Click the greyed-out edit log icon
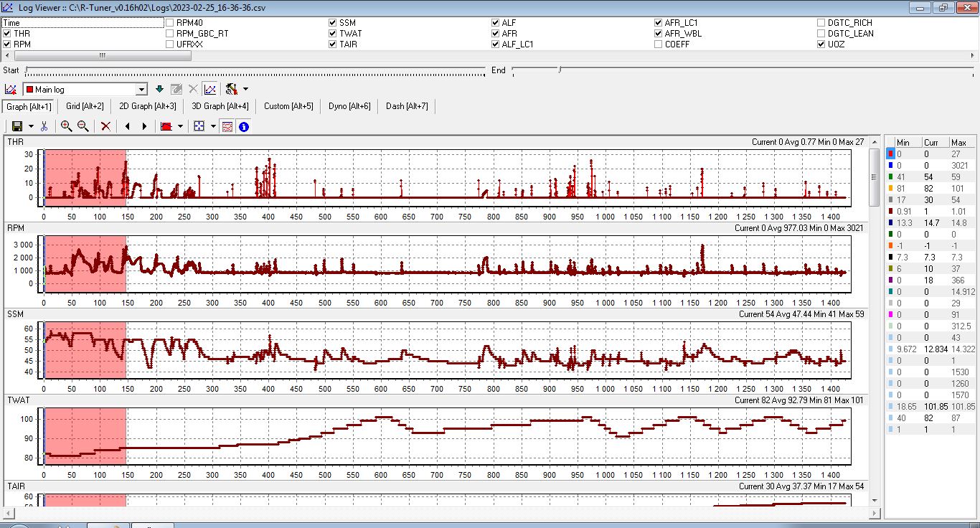This screenshot has height=528, width=980. tap(176, 90)
